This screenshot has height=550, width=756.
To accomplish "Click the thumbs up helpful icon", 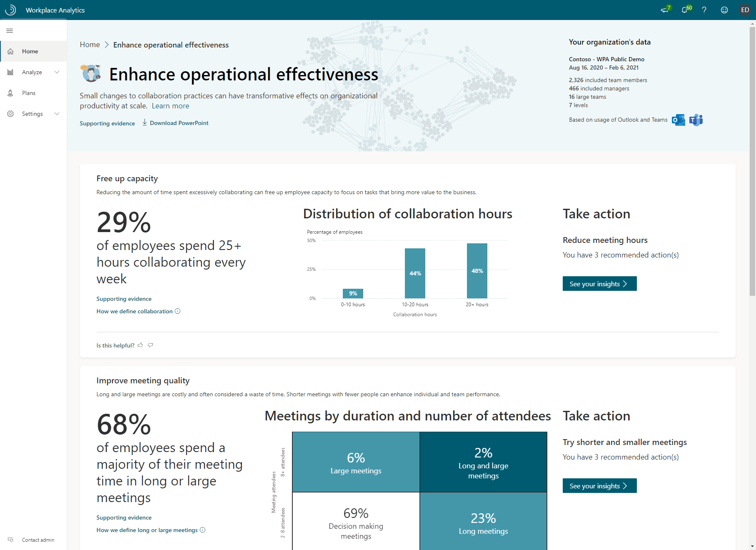I will click(140, 345).
